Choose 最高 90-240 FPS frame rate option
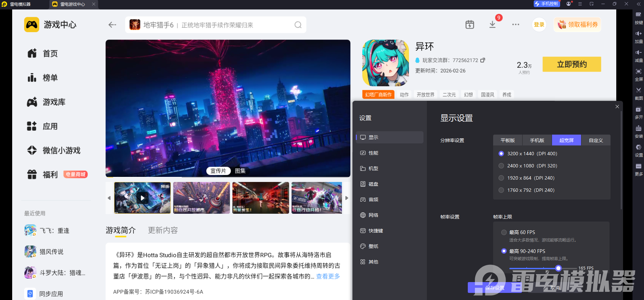 click(523, 251)
